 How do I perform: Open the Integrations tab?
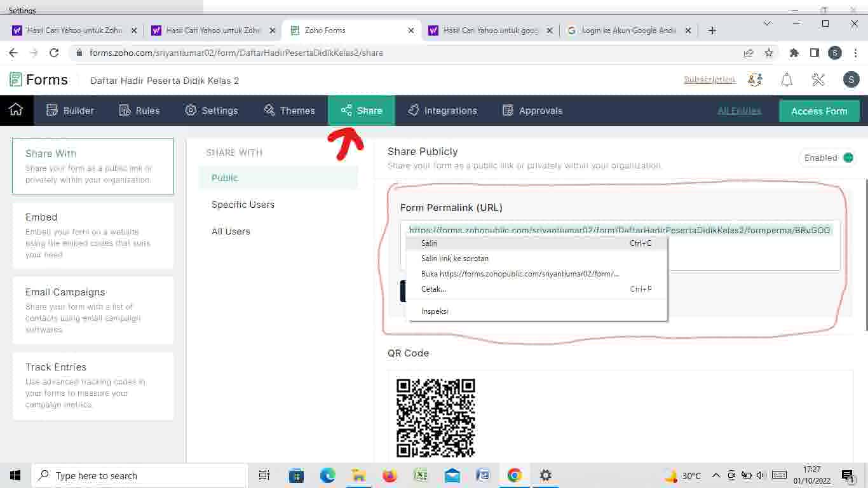tap(442, 111)
